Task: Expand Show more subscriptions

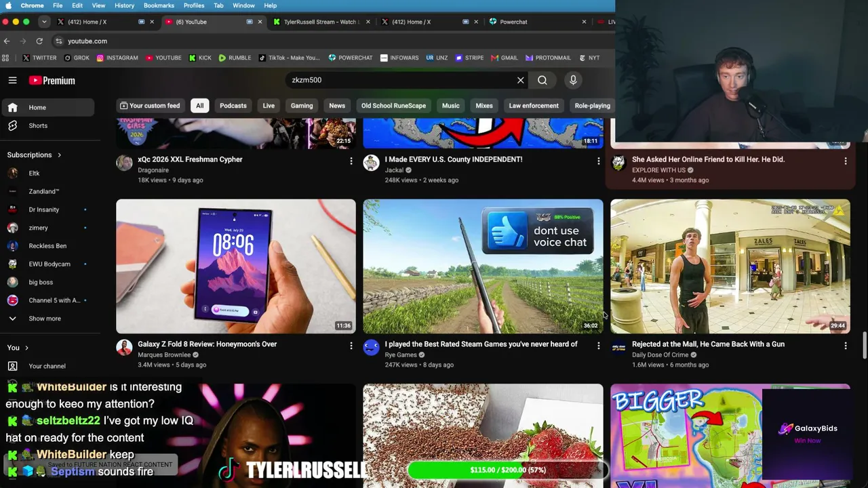Action: [x=47, y=319]
